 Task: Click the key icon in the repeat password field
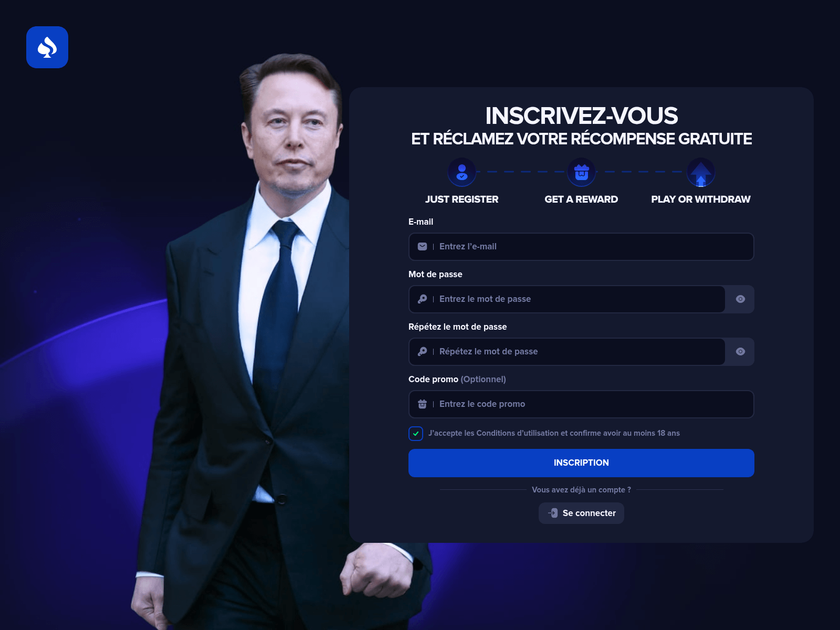[x=422, y=351]
